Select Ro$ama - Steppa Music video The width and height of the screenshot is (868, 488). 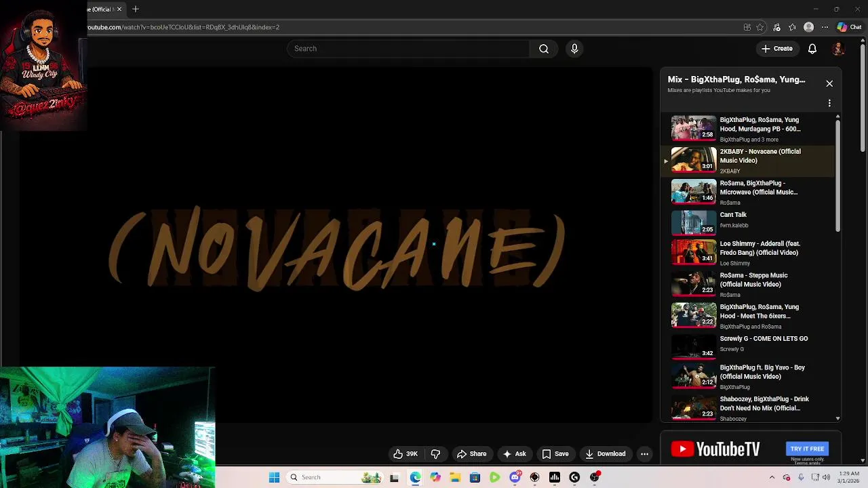coord(749,284)
